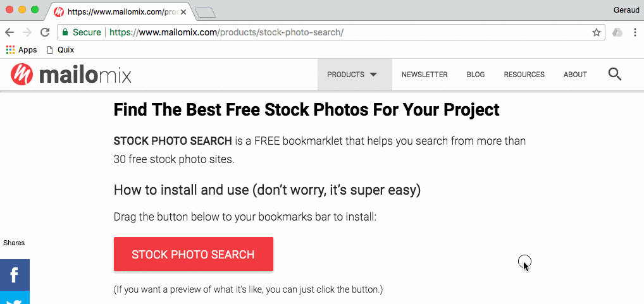Open the site search magnifier icon

[614, 74]
